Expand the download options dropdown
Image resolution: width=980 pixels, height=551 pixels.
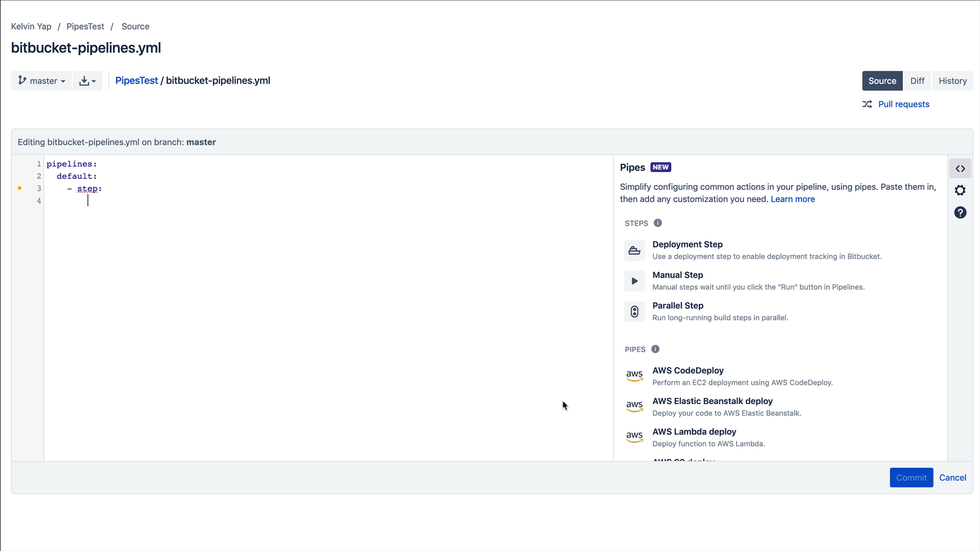click(x=87, y=81)
